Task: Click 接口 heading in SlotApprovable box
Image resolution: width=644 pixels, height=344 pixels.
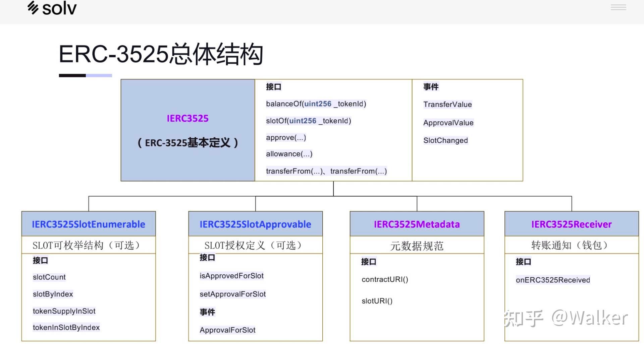Action: [x=207, y=257]
